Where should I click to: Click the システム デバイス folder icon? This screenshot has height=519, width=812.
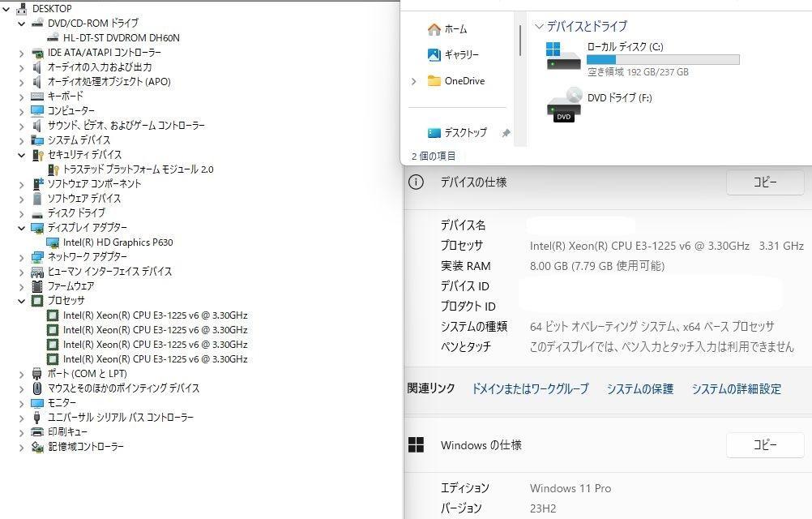coord(37,139)
